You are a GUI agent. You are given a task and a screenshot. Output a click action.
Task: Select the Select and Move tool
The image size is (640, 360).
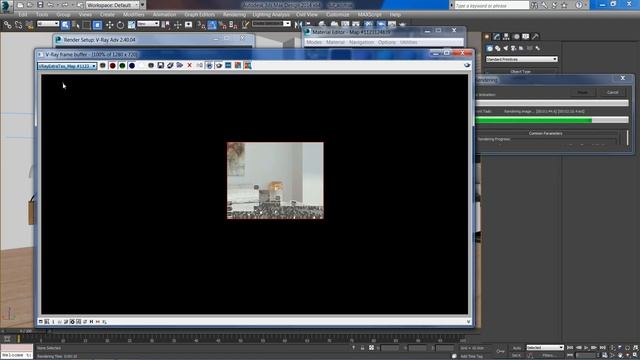click(109, 25)
